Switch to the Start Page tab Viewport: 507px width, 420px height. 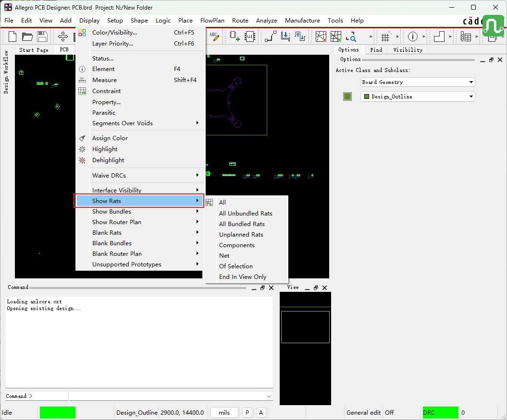pyautogui.click(x=34, y=50)
